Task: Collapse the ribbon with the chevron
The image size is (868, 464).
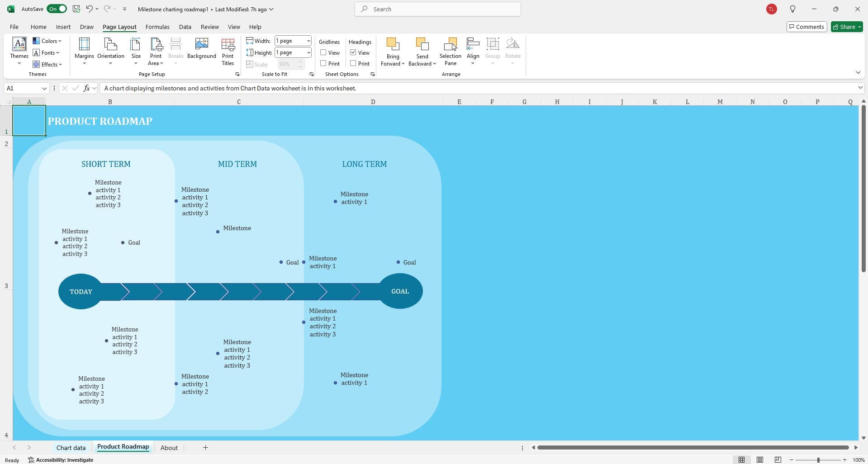Action: click(858, 72)
